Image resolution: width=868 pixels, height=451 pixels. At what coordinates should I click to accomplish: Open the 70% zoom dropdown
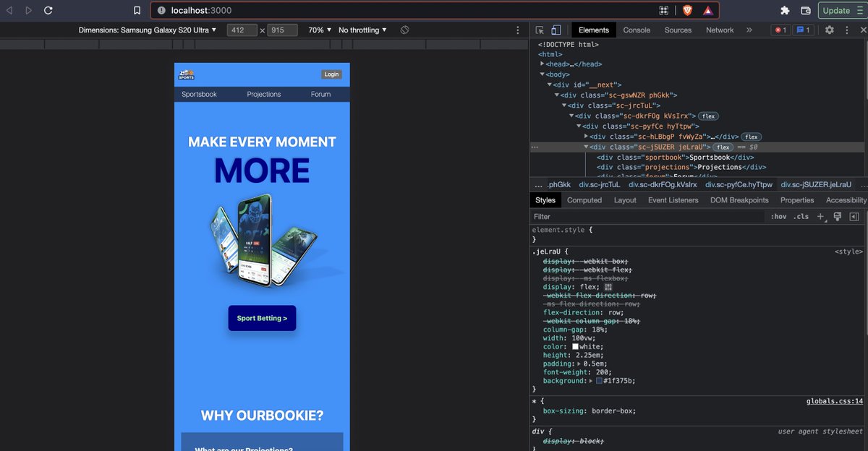coord(320,30)
